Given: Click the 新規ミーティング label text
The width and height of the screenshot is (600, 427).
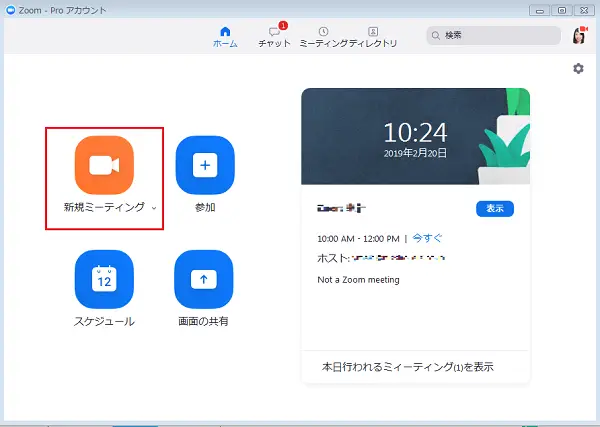Looking at the screenshot, I should (x=104, y=207).
